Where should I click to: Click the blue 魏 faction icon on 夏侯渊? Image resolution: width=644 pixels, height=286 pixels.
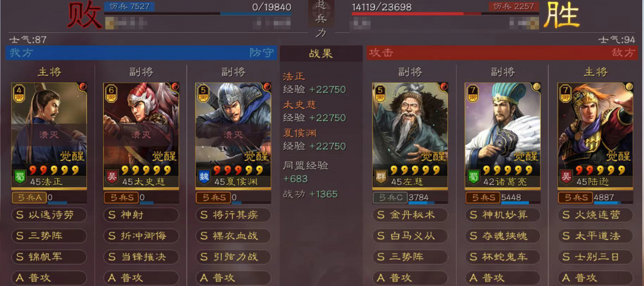coord(204,178)
